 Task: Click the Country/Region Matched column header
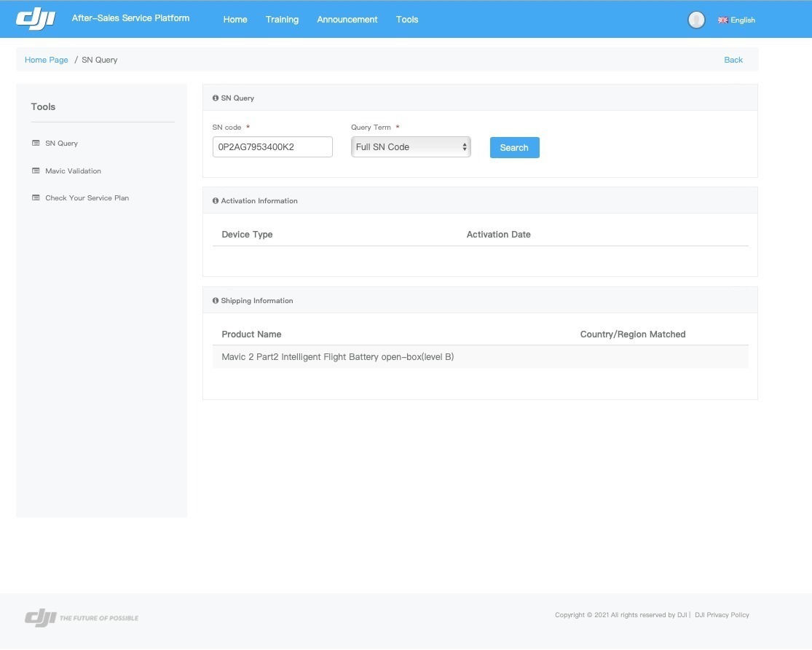coord(633,334)
